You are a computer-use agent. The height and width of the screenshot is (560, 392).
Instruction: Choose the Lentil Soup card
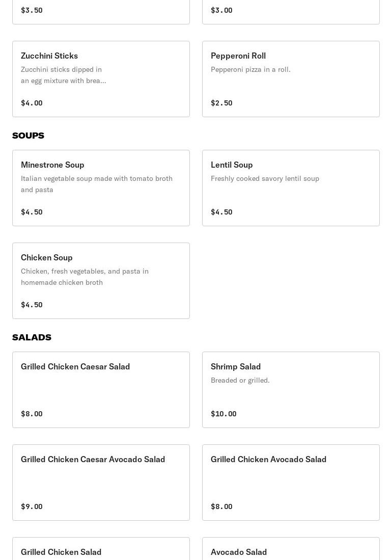coord(291,188)
